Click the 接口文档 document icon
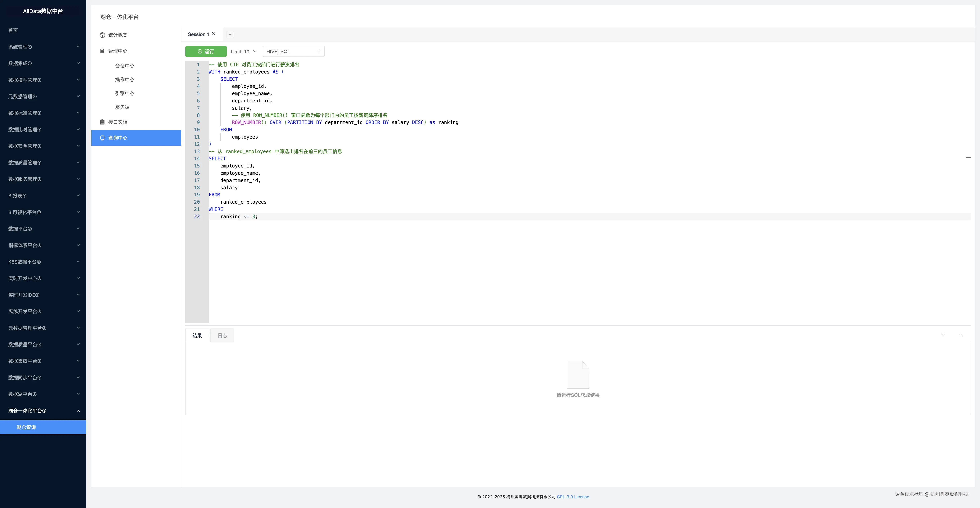980x508 pixels. pos(102,122)
